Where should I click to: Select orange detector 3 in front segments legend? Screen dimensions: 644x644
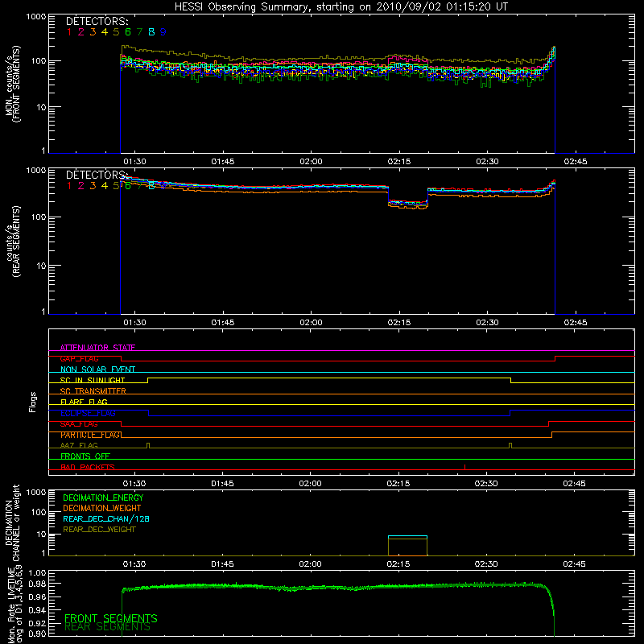[93, 32]
